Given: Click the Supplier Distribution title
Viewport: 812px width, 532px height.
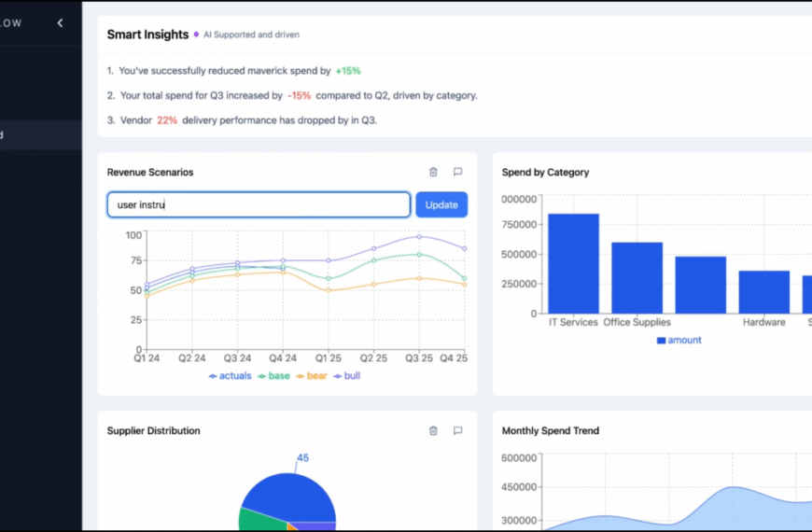Looking at the screenshot, I should tap(153, 431).
